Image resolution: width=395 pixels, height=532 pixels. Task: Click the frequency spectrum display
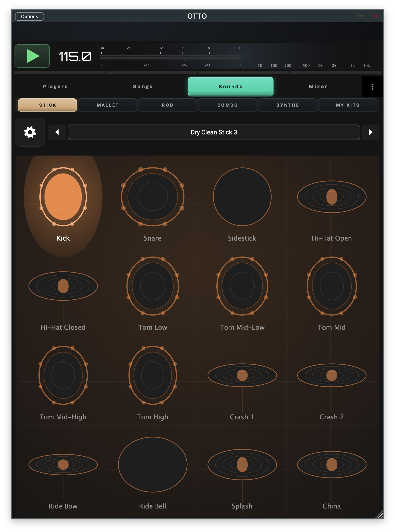tap(311, 56)
